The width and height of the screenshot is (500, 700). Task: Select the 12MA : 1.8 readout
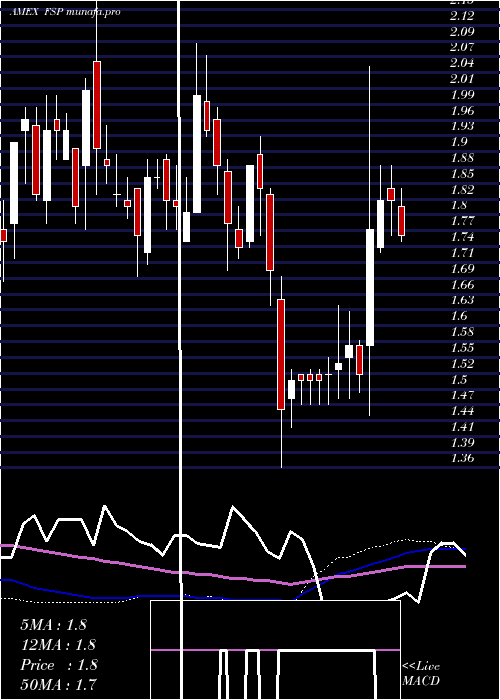pos(58,645)
